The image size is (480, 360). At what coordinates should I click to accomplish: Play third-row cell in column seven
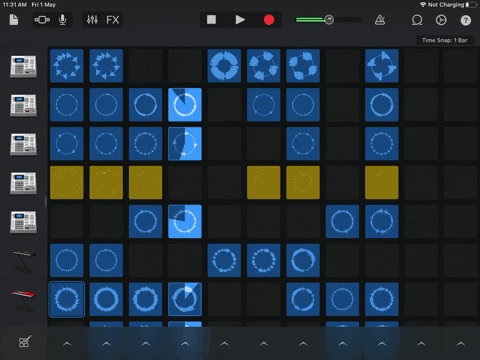[x=303, y=144]
